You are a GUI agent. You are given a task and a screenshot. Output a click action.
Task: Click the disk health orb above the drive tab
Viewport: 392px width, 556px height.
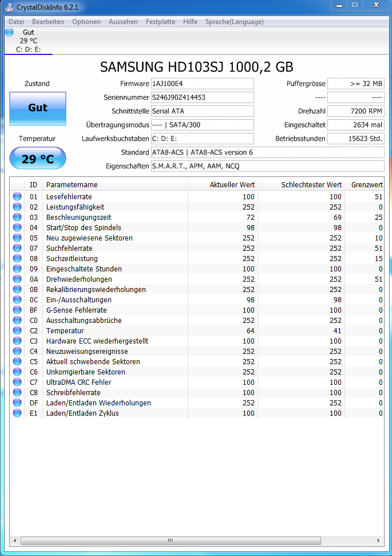[x=10, y=32]
